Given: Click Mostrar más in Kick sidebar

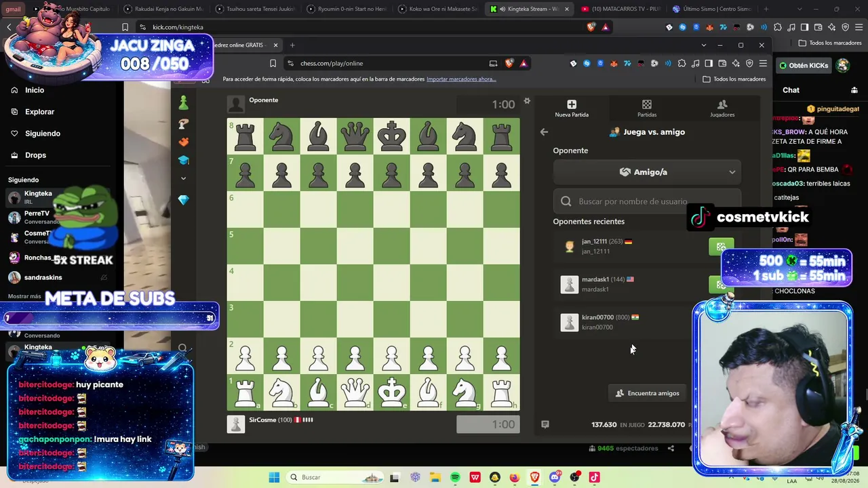Looking at the screenshot, I should tap(24, 296).
